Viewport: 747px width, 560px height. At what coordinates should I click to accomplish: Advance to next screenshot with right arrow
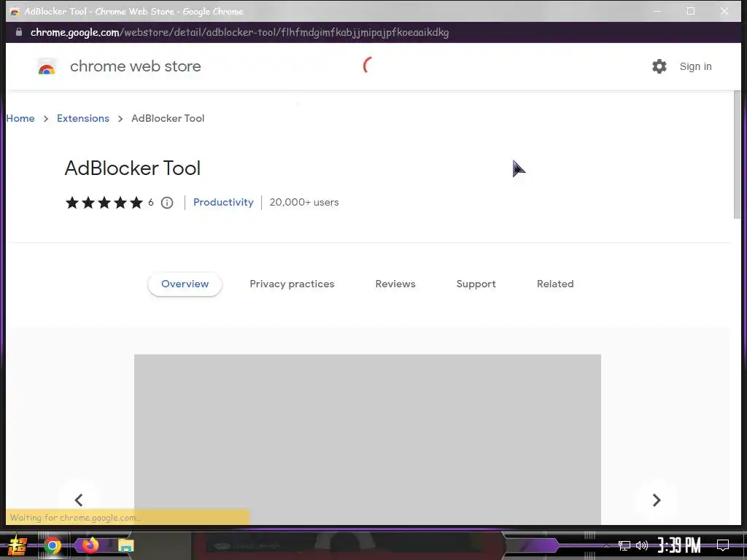coord(657,500)
